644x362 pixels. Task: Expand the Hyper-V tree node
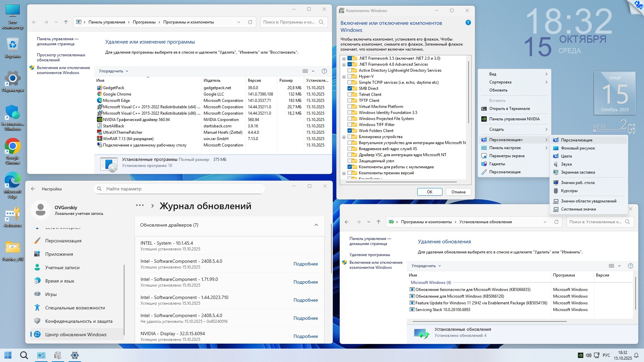tap(344, 77)
